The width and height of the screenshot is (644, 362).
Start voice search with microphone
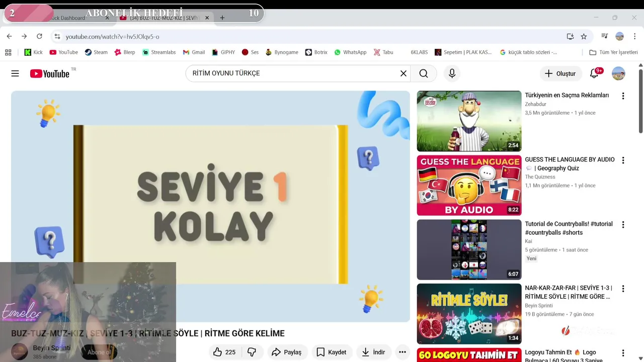pos(452,73)
